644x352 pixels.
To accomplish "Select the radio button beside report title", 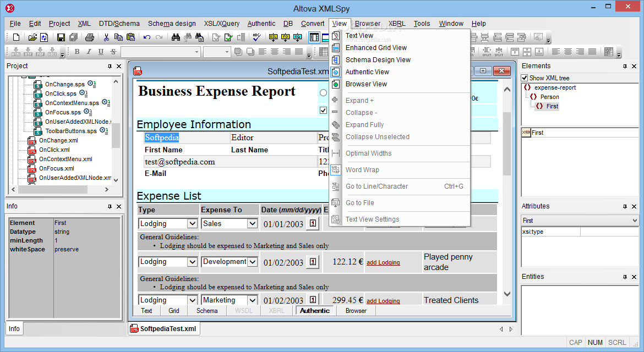I will [323, 93].
